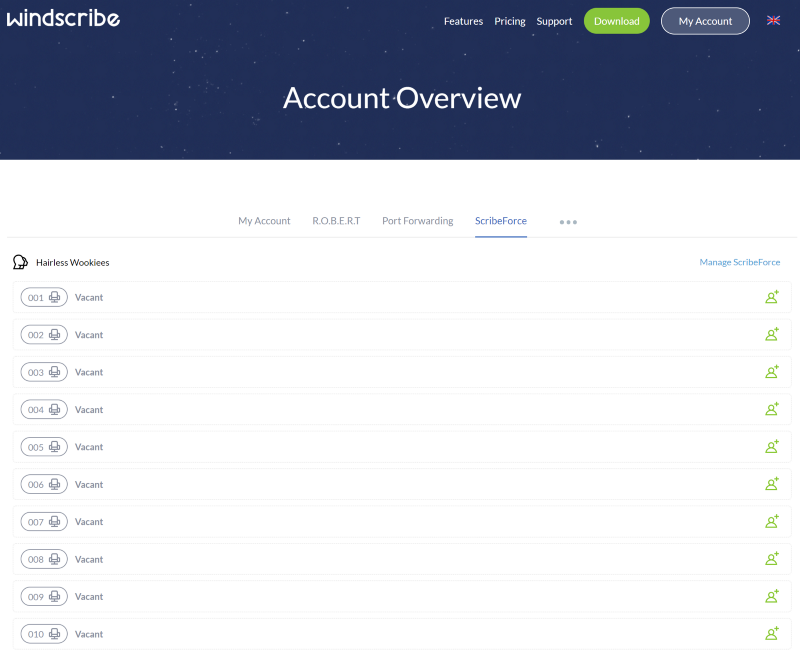Click the My Account header button
The height and width of the screenshot is (659, 800).
click(705, 21)
